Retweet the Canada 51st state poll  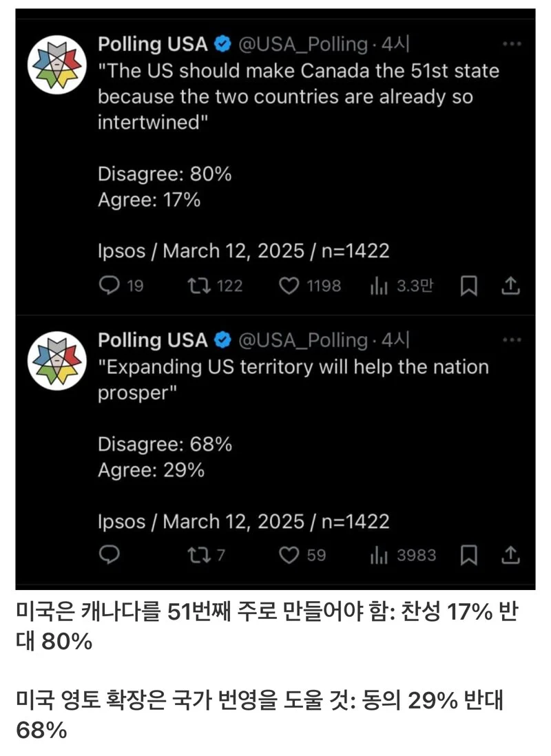[x=199, y=286]
